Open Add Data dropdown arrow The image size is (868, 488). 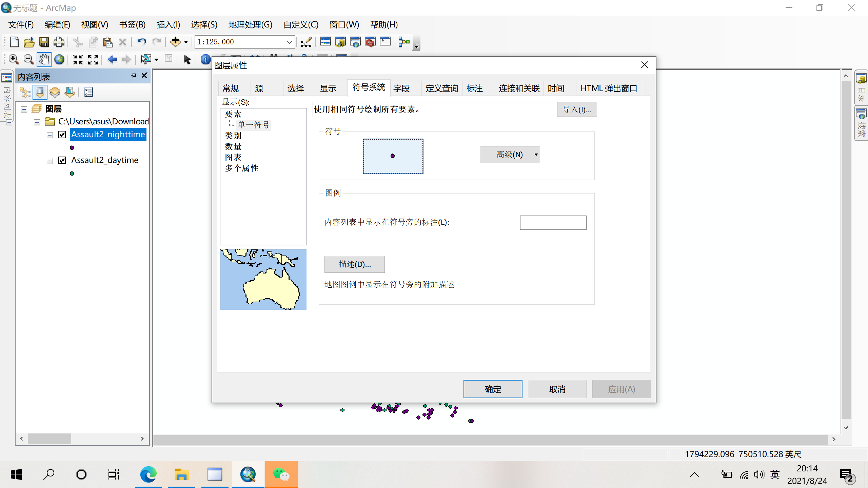[x=186, y=42]
